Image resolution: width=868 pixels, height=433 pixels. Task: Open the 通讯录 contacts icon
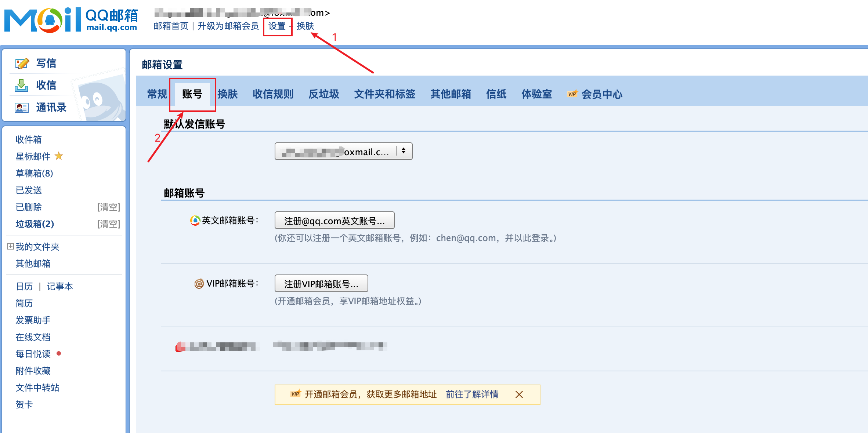coord(22,107)
